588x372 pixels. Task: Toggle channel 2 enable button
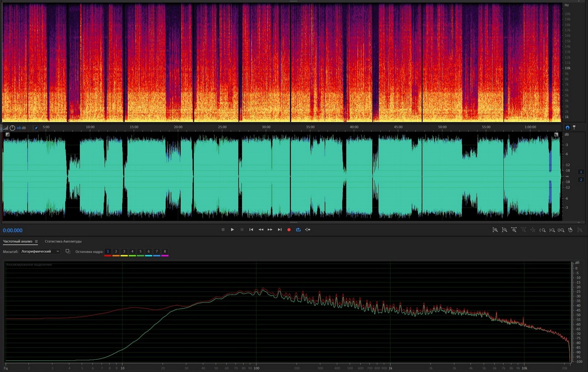click(581, 180)
